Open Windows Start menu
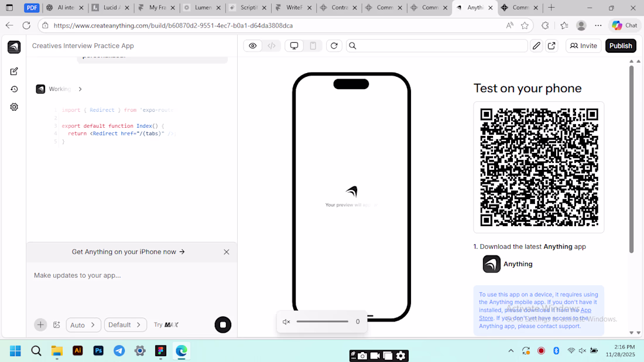644x362 pixels. tap(15, 351)
